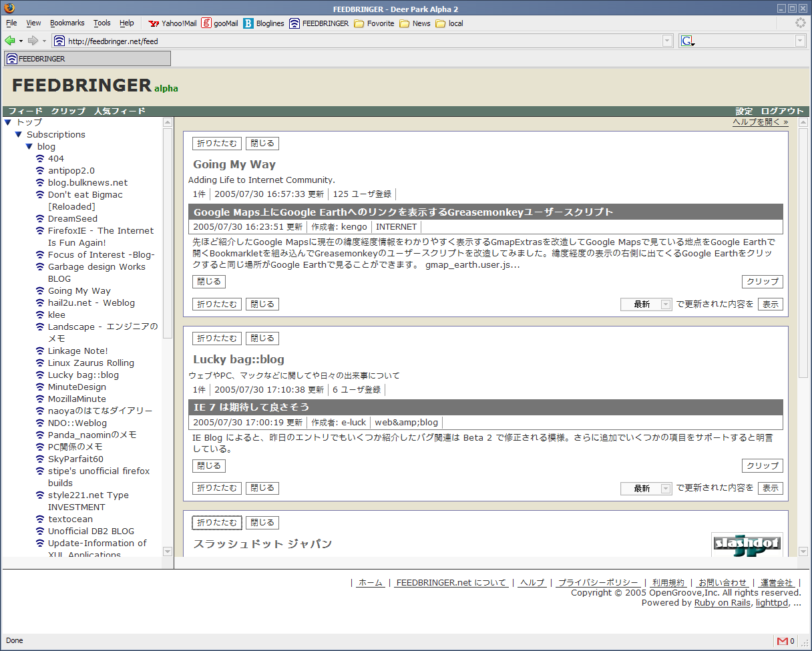812x651 pixels.
Task: Open the Tools menu
Action: click(x=102, y=23)
